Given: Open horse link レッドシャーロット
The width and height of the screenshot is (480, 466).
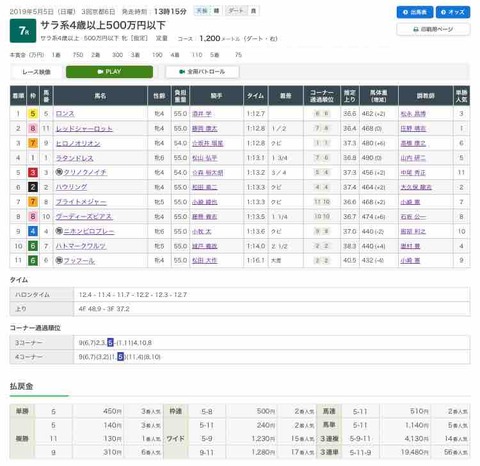Looking at the screenshot, I should (x=84, y=128).
